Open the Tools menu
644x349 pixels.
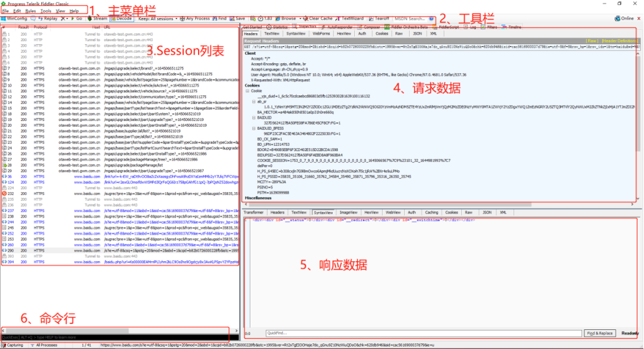click(46, 11)
